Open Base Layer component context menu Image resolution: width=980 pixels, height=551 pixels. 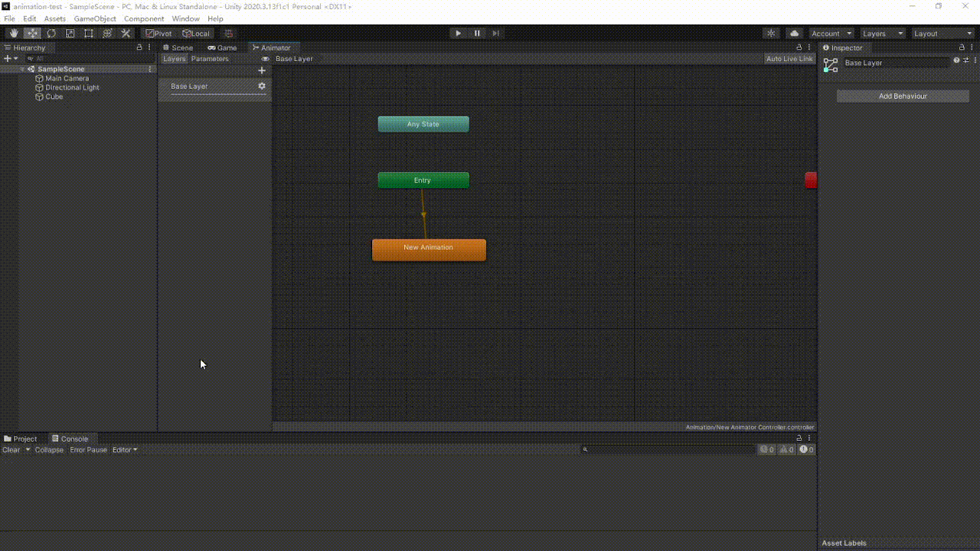pos(975,60)
